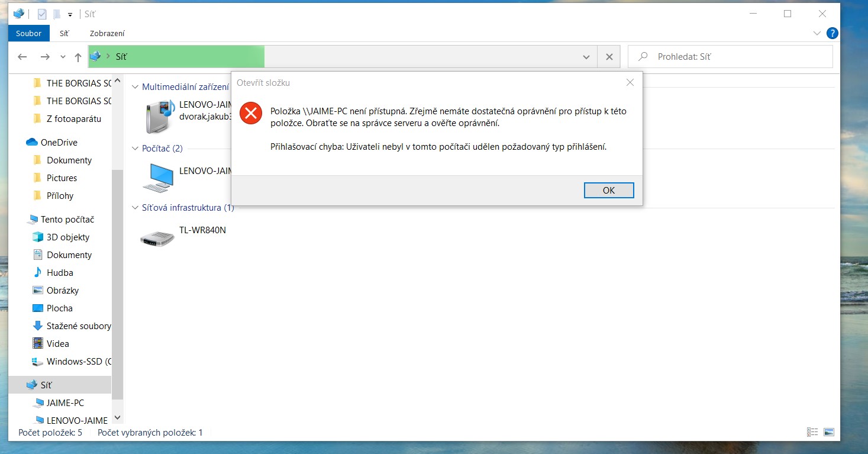Stop loading with the X button
Screen dimensions: 868x454
[609, 57]
